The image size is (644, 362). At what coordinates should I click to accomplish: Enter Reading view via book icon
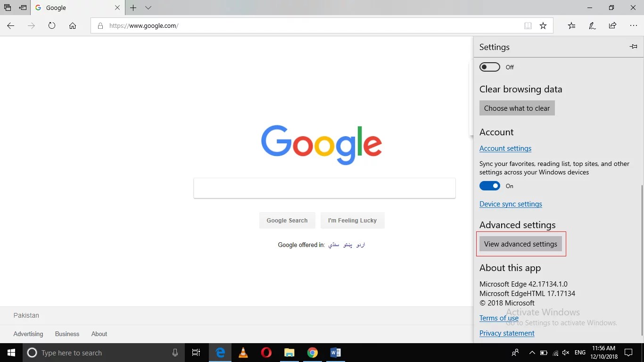[528, 26]
